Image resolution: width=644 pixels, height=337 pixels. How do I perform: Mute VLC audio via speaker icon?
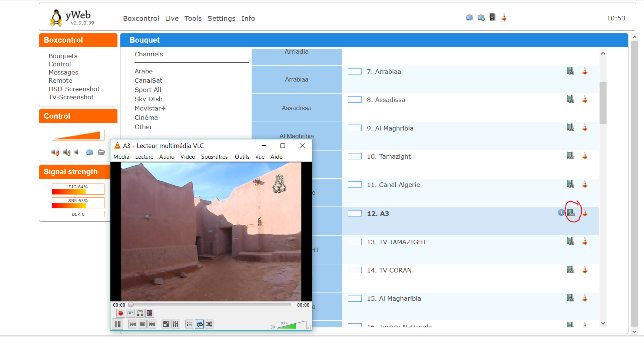click(272, 327)
